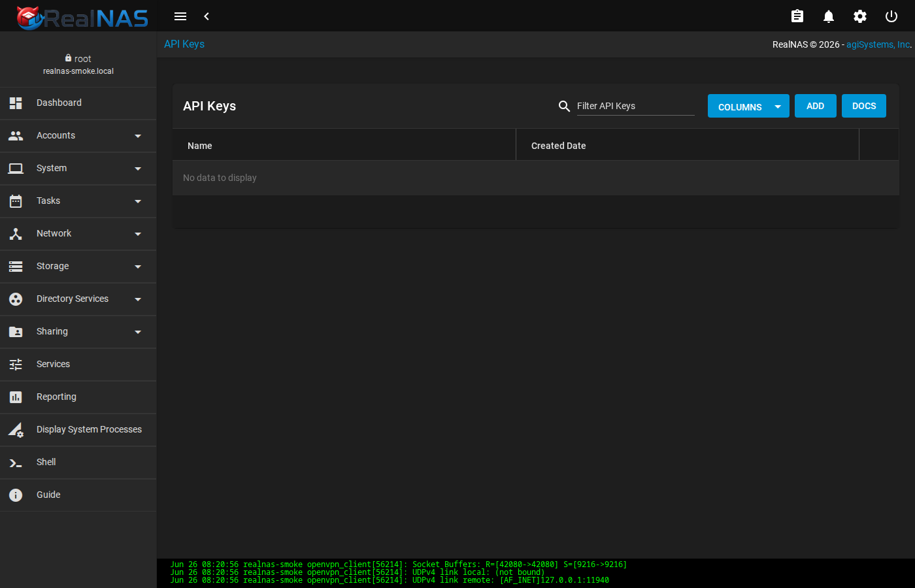Click the Dashboard grid icon
The width and height of the screenshot is (915, 588).
[16, 103]
